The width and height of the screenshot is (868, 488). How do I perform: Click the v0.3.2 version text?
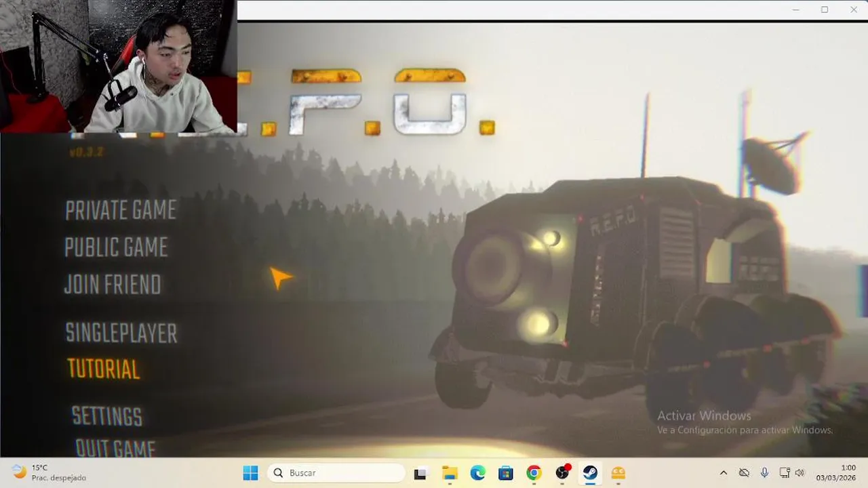click(x=86, y=152)
